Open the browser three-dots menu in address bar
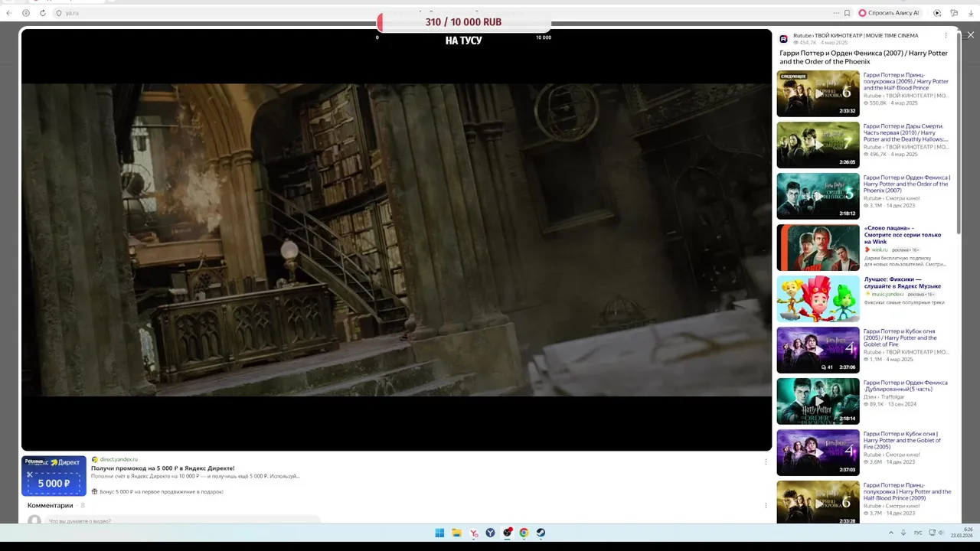 click(x=836, y=13)
